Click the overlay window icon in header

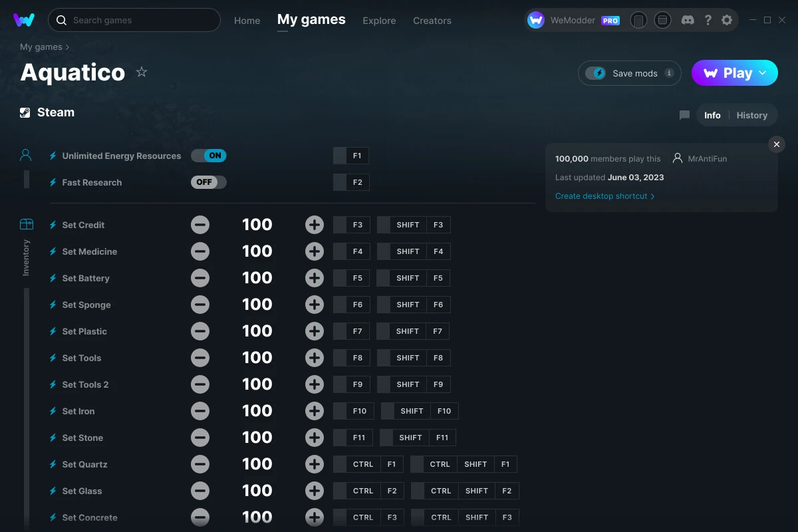[662, 21]
